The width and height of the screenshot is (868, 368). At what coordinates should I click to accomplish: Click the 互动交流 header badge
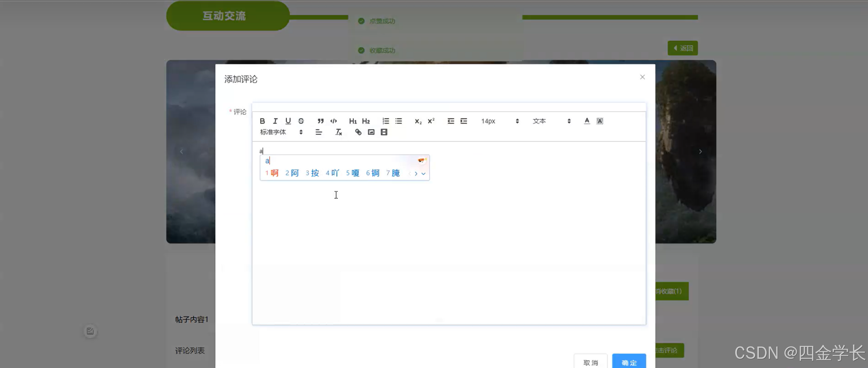pyautogui.click(x=228, y=16)
